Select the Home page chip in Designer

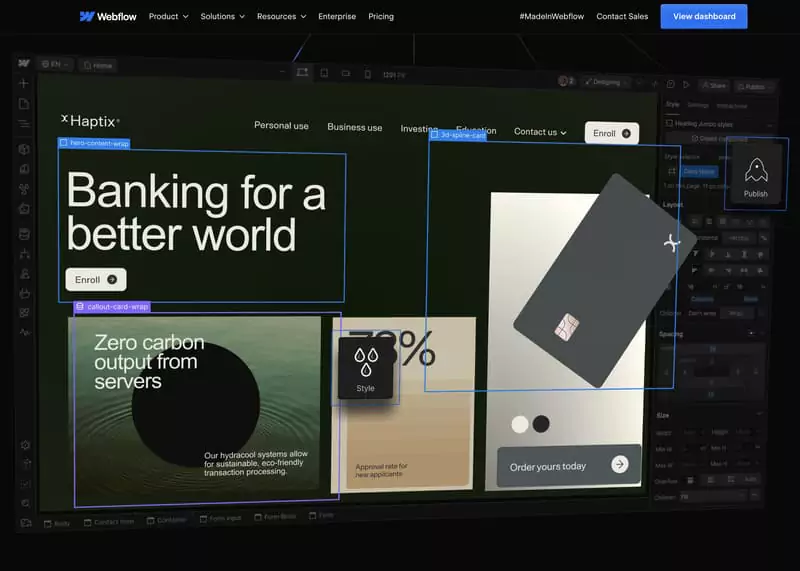[98, 65]
